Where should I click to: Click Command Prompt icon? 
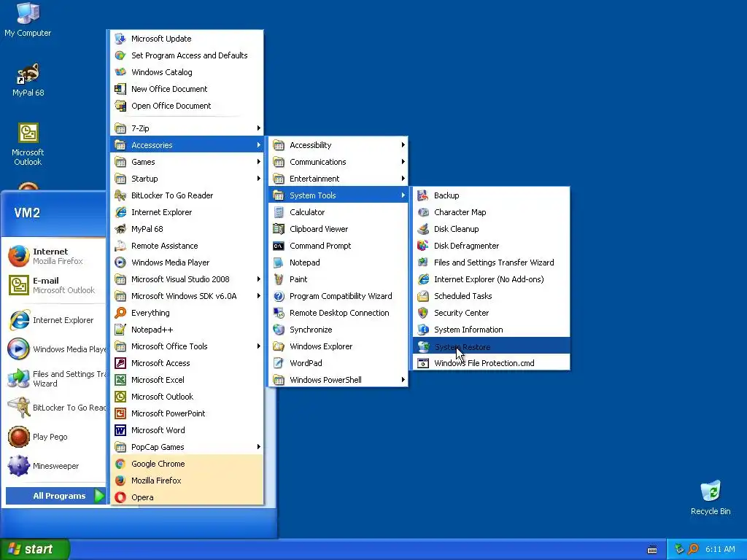click(279, 246)
